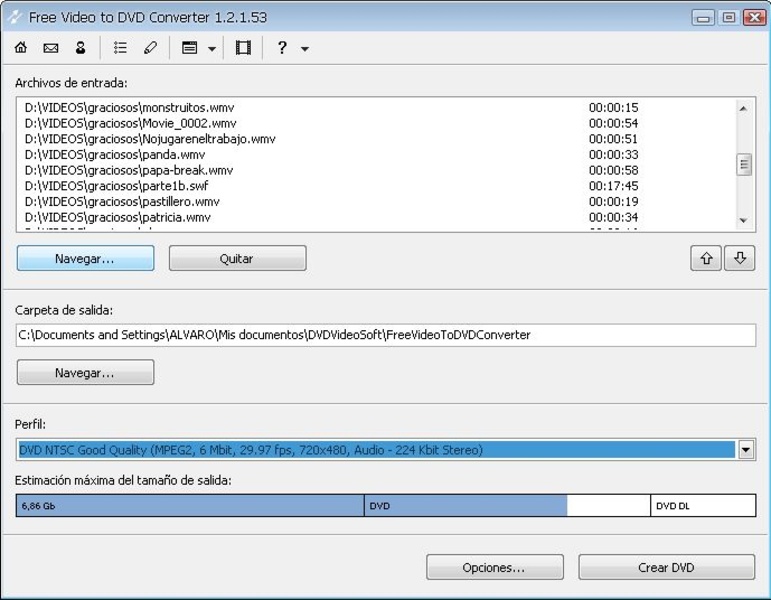Click the file list scrollbar thumb
Screen dimensions: 771x600
pos(743,164)
